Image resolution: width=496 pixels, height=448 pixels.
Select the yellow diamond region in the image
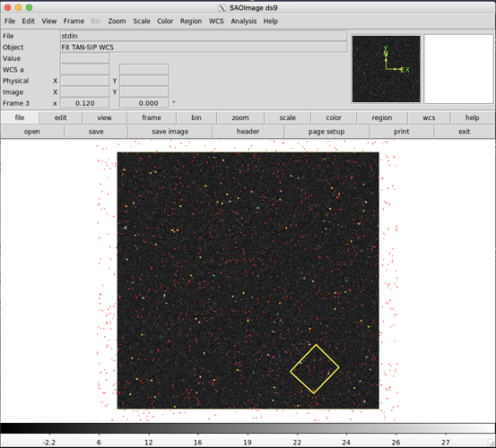tap(315, 369)
